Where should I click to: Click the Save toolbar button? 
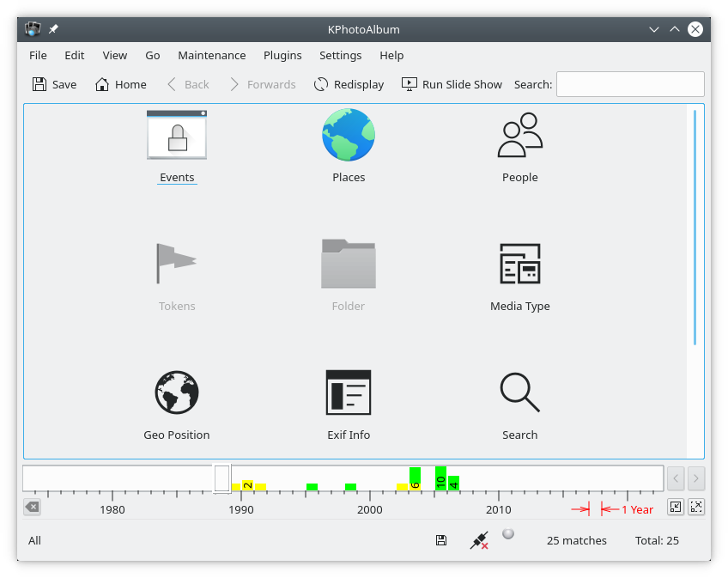[x=54, y=84]
